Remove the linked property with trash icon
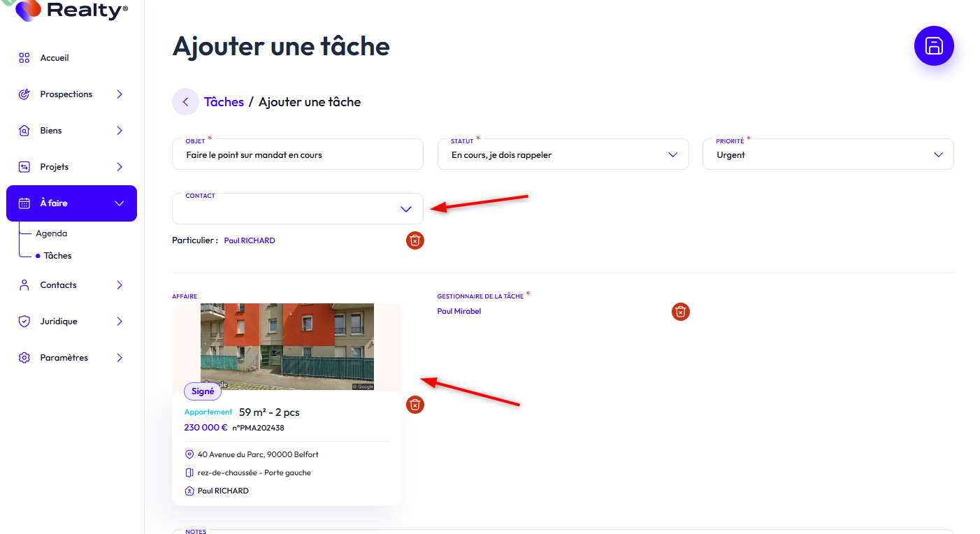Viewport: 980px width, 534px height. coord(415,405)
